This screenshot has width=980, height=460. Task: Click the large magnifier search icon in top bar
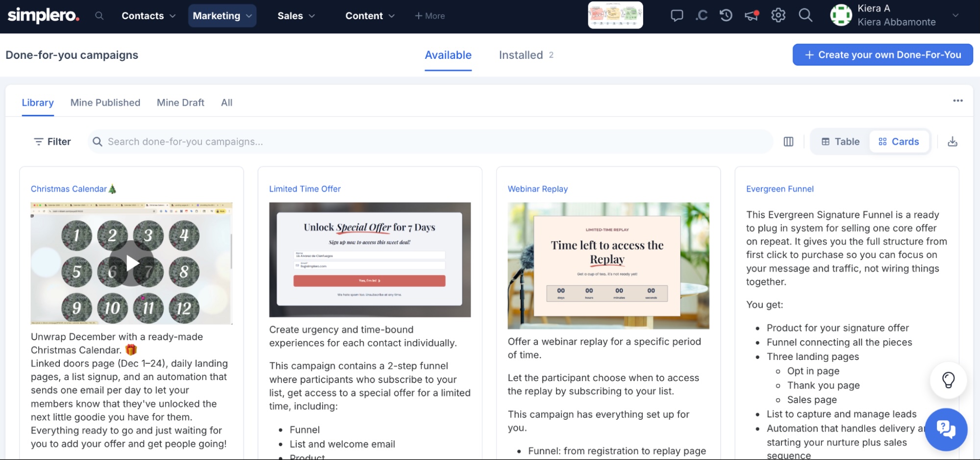[x=805, y=15]
